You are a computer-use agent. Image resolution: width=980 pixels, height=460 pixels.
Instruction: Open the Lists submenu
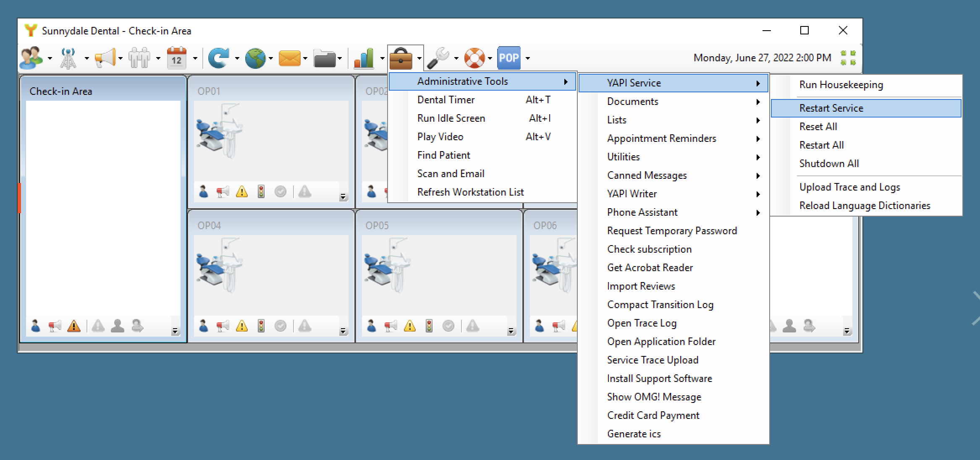pos(673,120)
